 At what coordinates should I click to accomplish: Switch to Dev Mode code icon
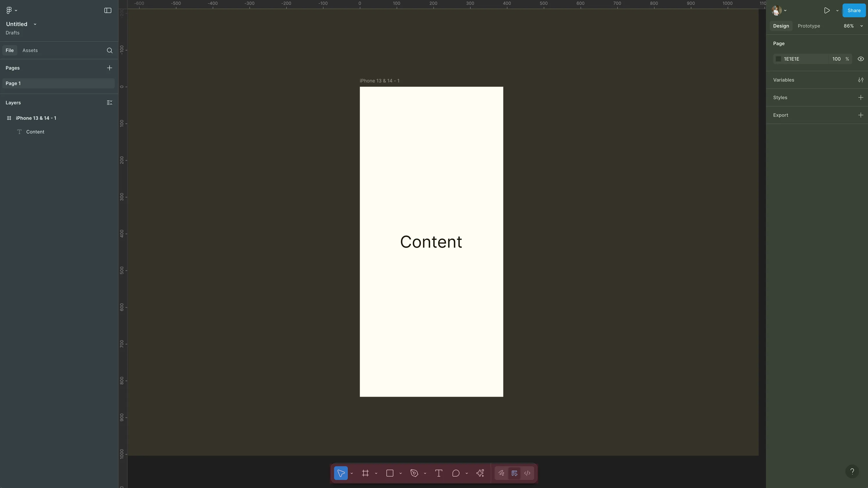coord(527,473)
